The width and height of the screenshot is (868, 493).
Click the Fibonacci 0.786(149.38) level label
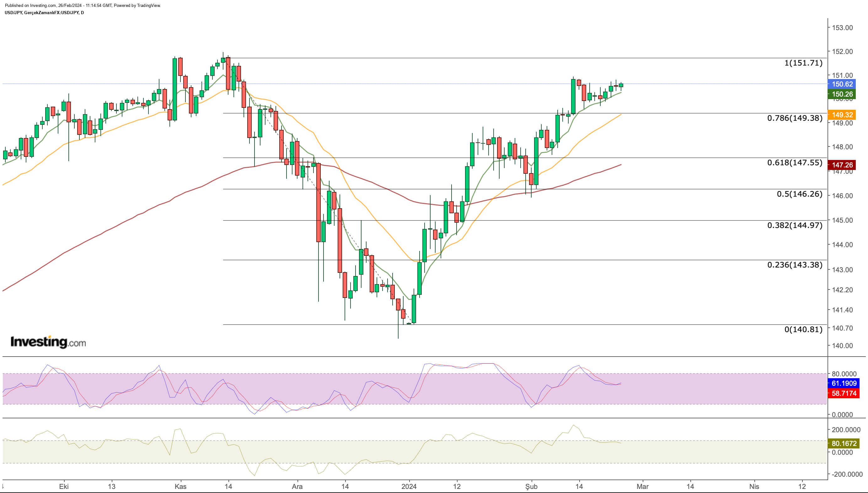(x=795, y=118)
